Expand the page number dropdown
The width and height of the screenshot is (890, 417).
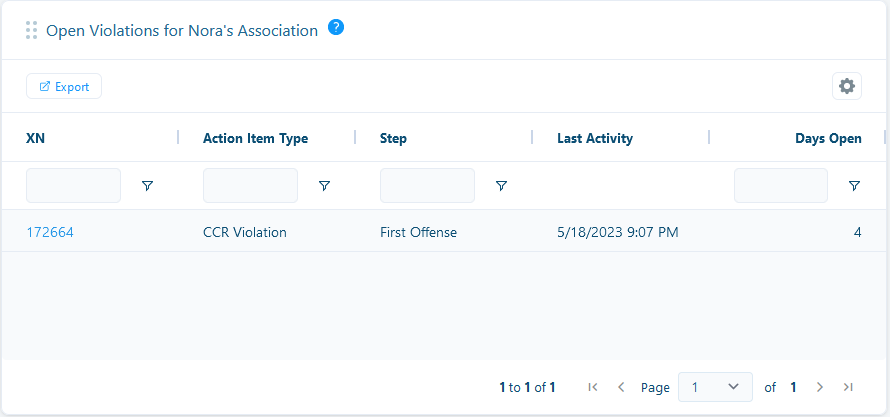pos(715,387)
